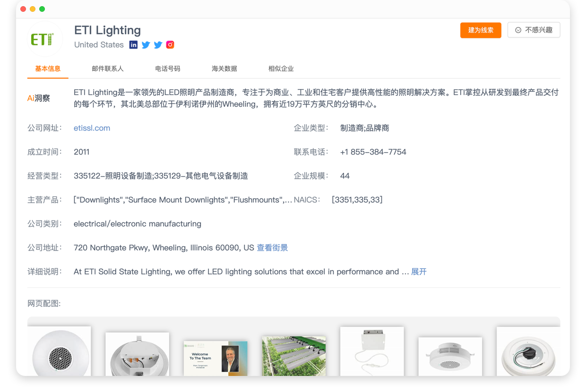
Task: Expand the 详细说明 text via 展开
Action: [419, 272]
